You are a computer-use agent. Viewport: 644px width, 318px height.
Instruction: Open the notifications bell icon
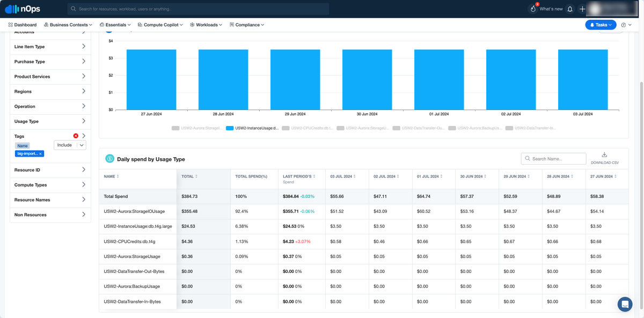pos(570,9)
